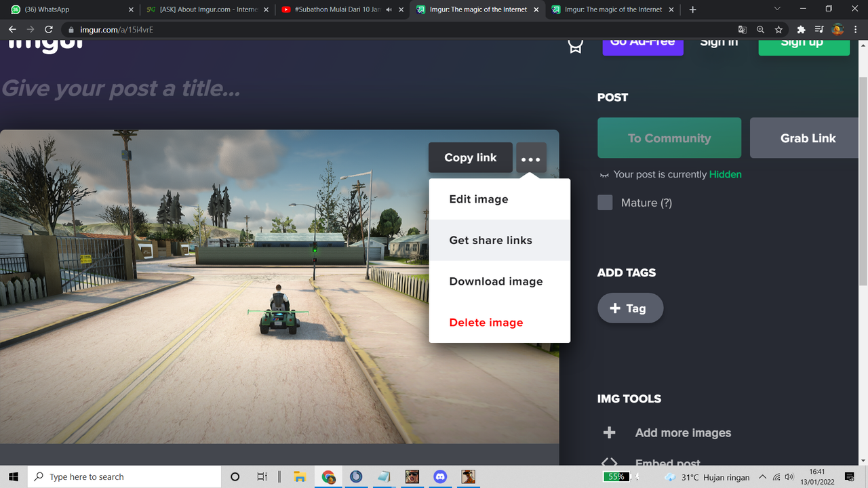This screenshot has height=488, width=868.
Task: Click the Google Translate icon in address bar
Action: [x=742, y=30]
